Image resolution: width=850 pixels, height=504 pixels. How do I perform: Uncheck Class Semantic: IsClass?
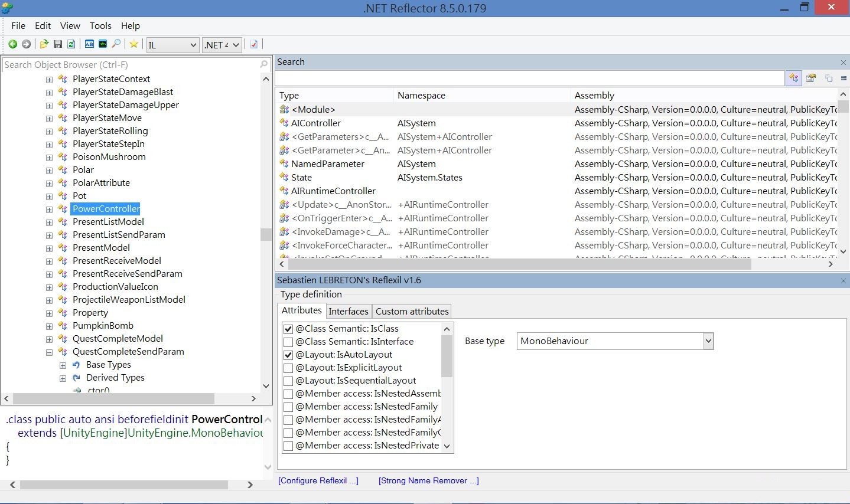288,329
